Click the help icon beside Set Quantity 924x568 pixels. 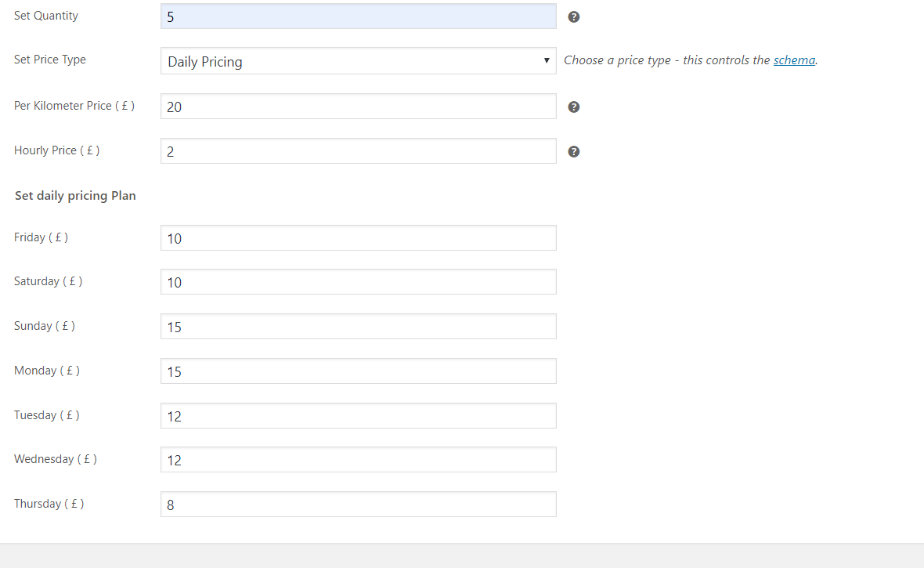pos(573,16)
